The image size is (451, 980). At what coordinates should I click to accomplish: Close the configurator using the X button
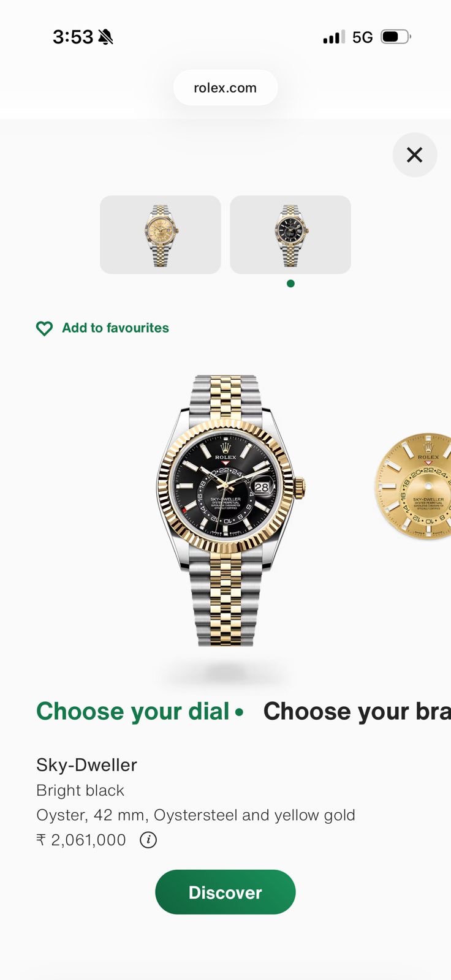(415, 155)
